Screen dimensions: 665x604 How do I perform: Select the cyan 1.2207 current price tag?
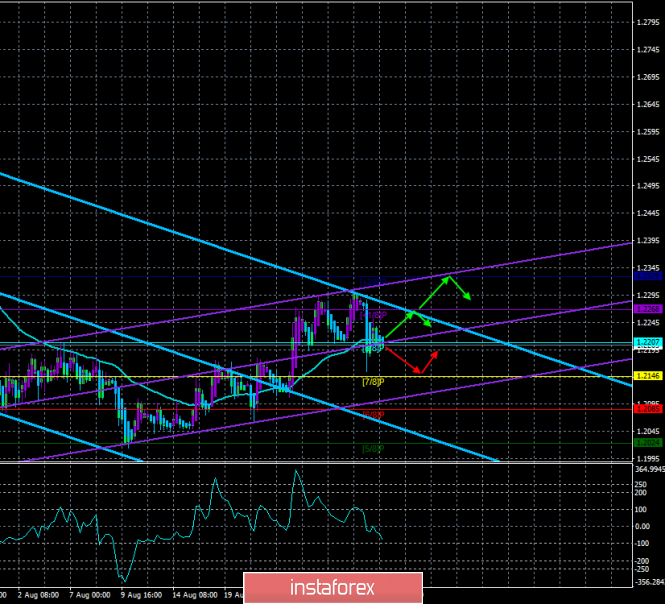pos(647,343)
